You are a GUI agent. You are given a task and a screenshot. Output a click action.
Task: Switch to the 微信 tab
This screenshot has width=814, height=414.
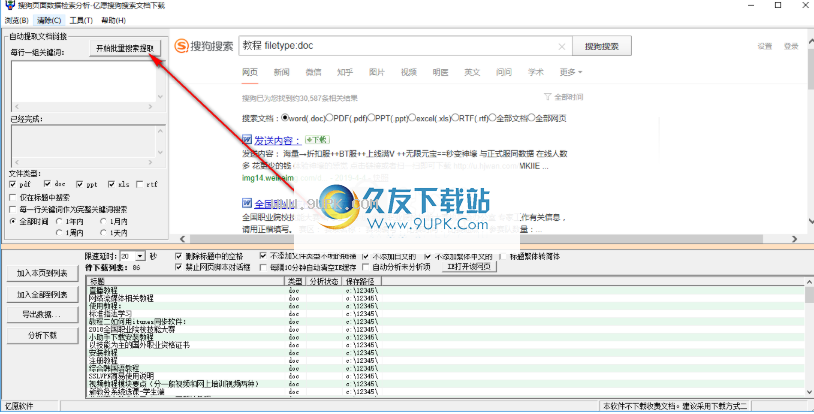pos(313,72)
